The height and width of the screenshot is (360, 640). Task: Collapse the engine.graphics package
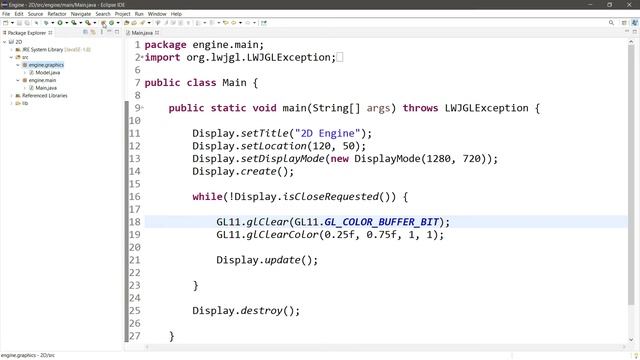(x=18, y=65)
